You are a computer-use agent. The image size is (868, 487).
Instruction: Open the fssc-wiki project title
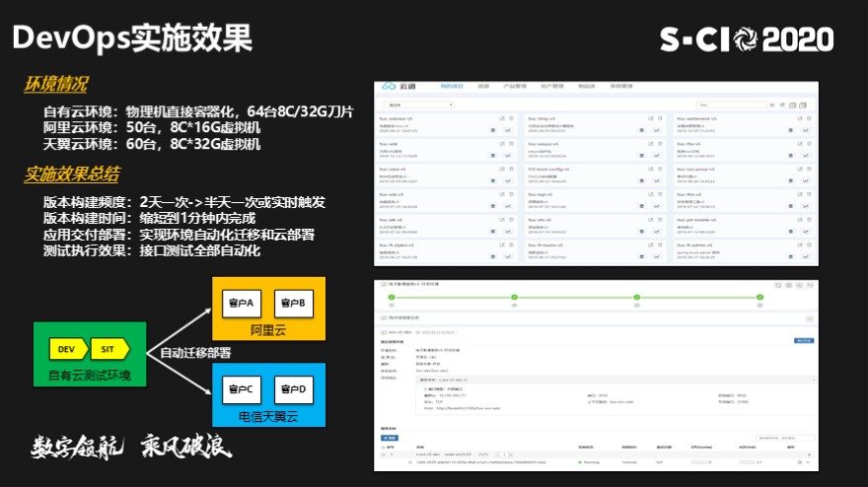(389, 144)
